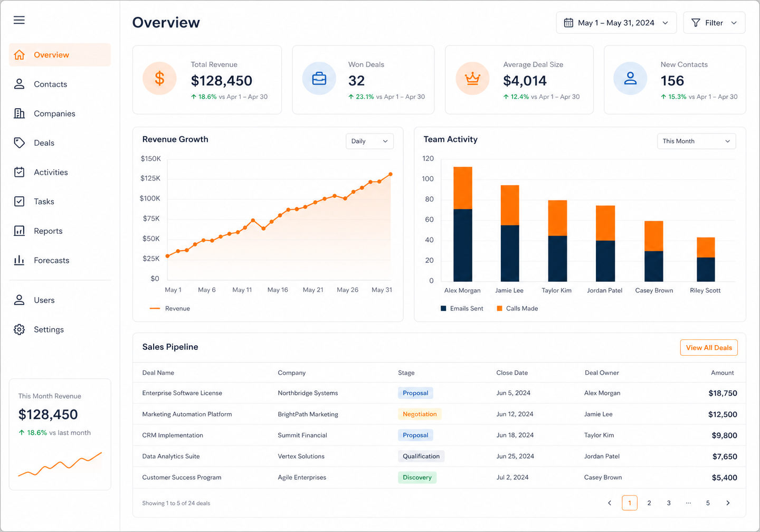
Task: Click the Average Deal Size crown icon
Action: (x=472, y=79)
